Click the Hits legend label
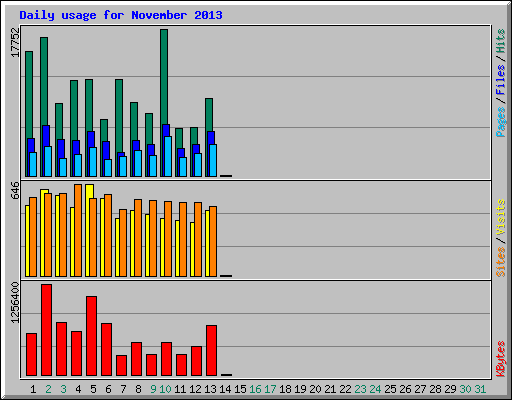Viewport: 512px width, 400px height. tap(501, 41)
